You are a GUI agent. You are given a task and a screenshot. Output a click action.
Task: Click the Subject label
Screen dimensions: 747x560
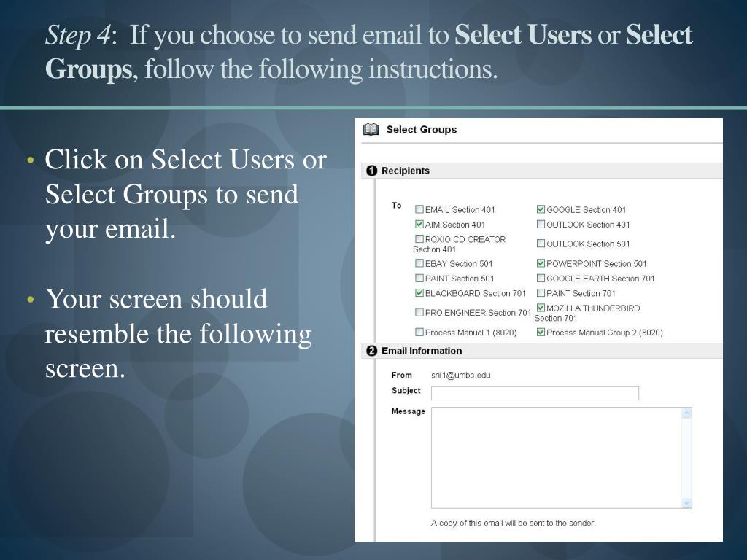[x=406, y=391]
